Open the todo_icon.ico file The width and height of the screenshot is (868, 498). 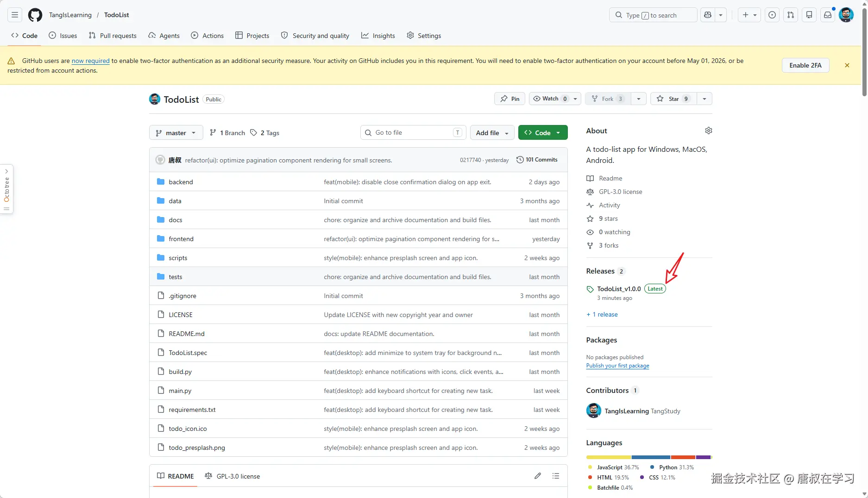(188, 429)
